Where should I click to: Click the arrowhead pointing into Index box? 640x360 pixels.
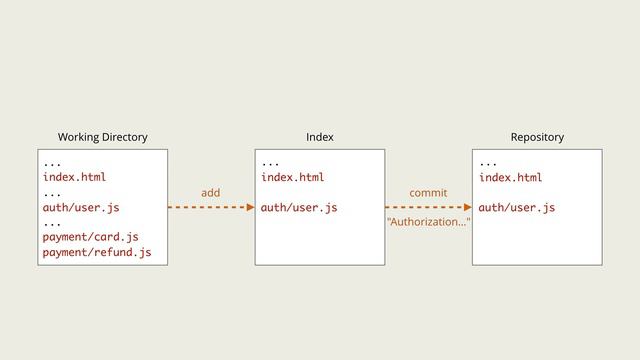[x=251, y=207]
